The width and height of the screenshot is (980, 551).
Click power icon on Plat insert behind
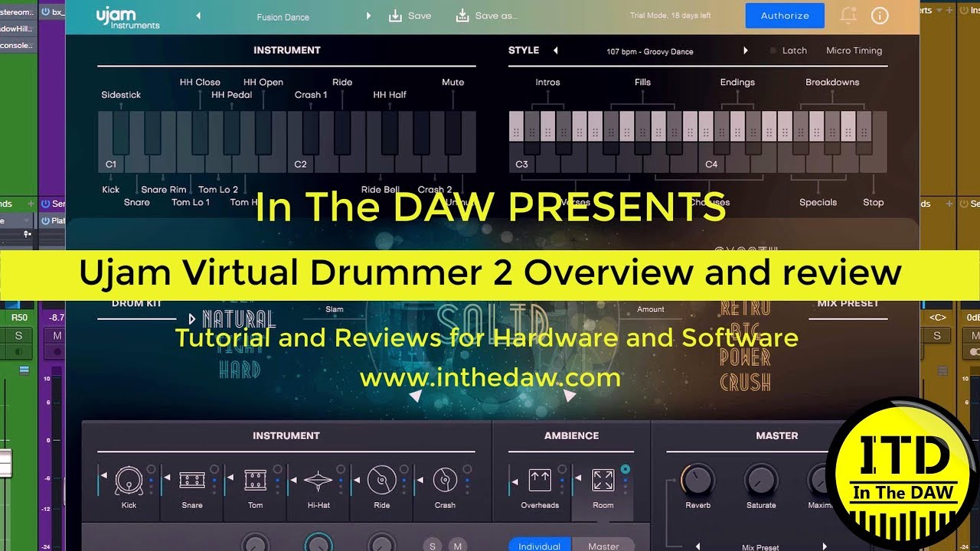[x=45, y=220]
